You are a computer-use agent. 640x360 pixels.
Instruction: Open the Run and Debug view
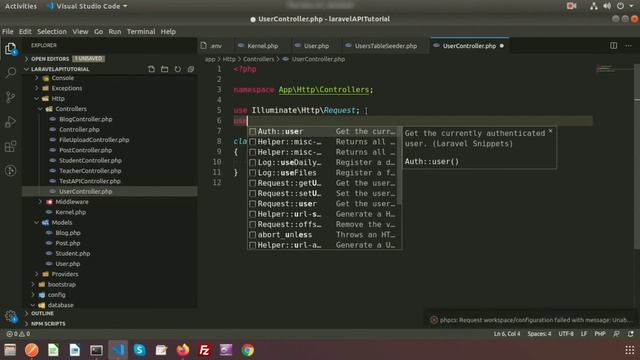[x=11, y=122]
